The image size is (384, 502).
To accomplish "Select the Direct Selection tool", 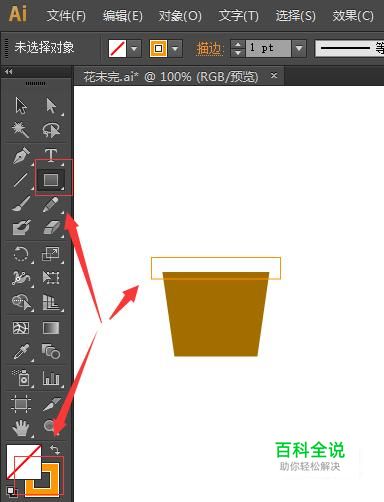I will click(51, 106).
